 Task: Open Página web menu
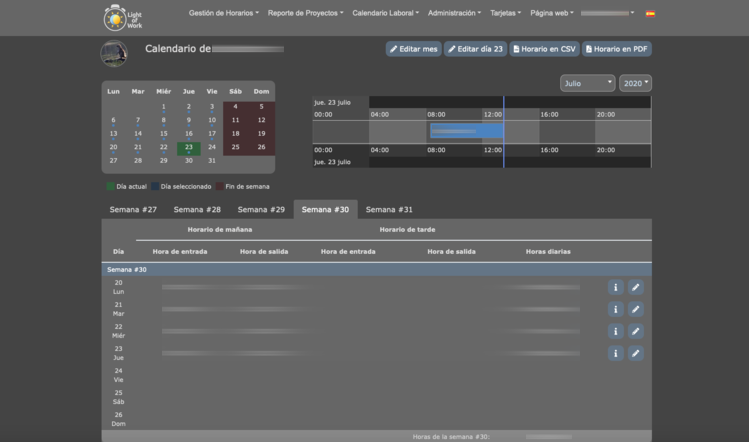(552, 13)
